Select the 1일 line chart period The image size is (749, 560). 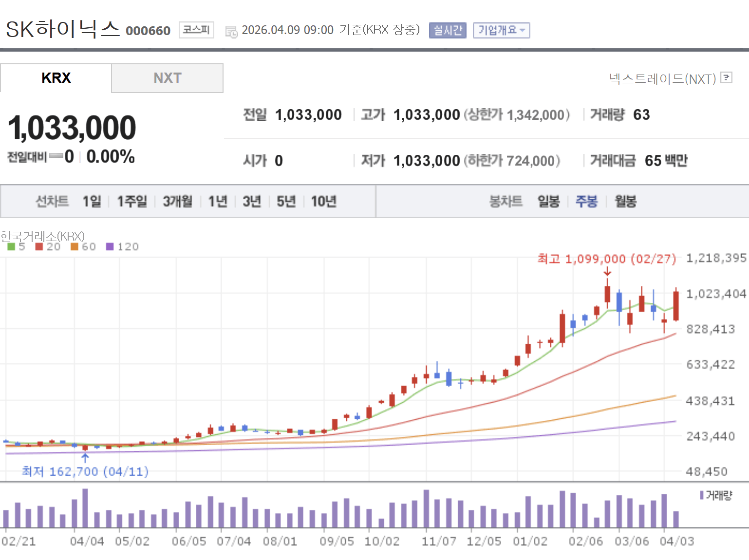pos(92,201)
